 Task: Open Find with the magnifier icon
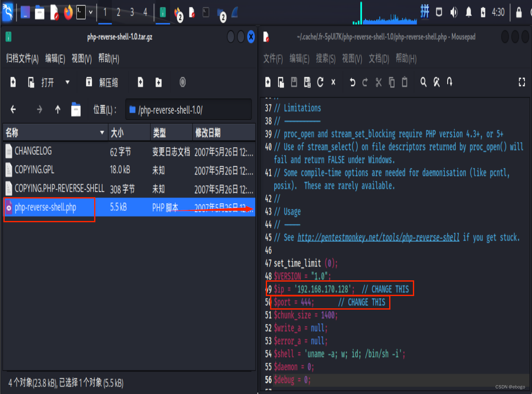[423, 82]
